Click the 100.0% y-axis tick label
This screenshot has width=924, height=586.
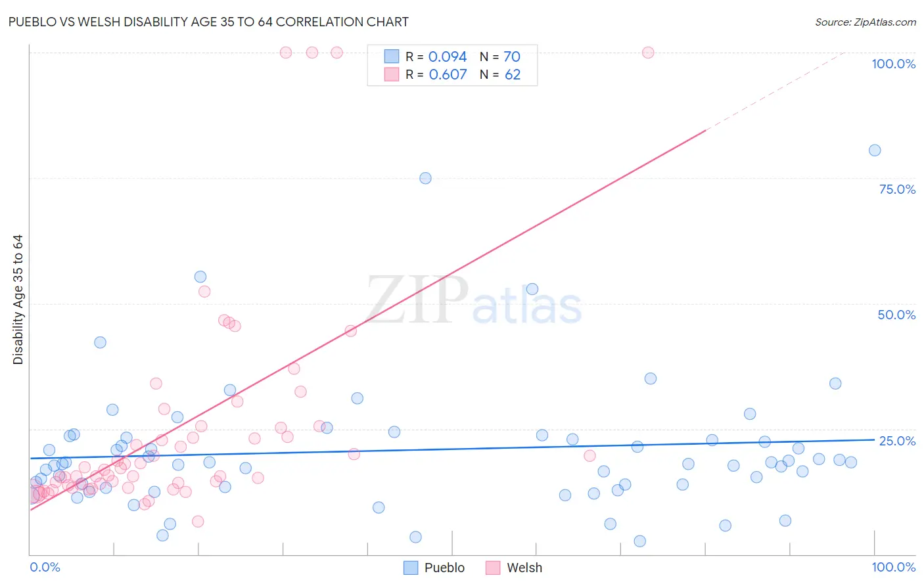click(893, 64)
